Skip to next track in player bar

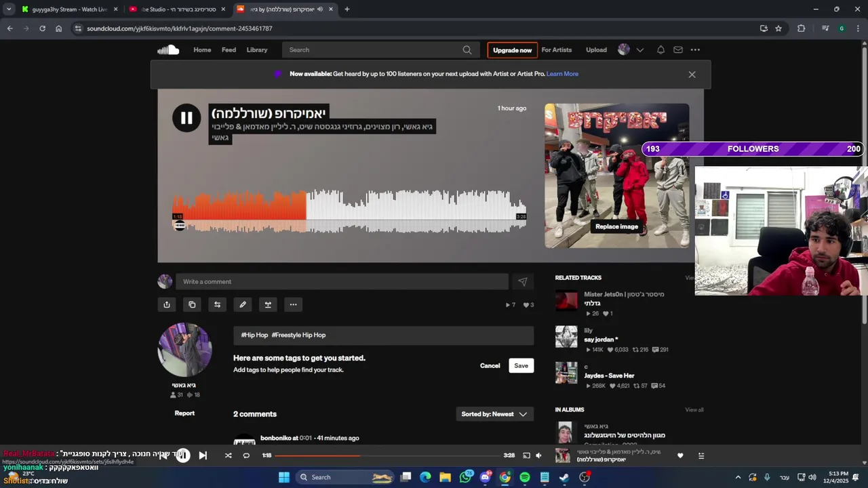coord(203,455)
